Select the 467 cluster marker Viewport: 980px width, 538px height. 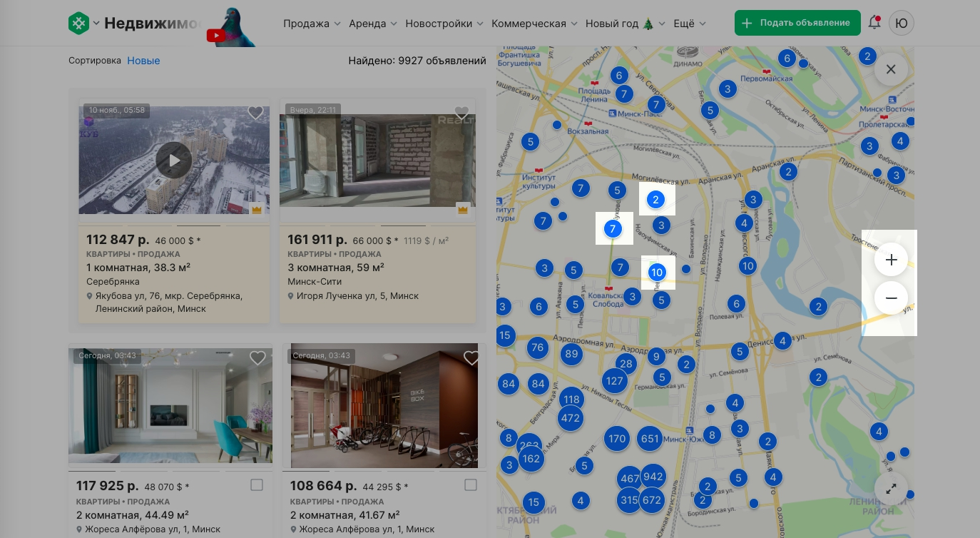630,478
